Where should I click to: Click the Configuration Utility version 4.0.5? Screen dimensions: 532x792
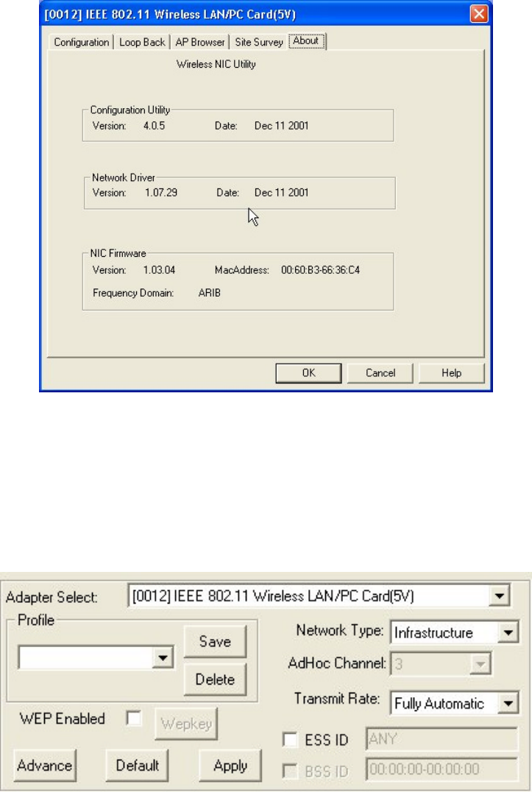154,126
